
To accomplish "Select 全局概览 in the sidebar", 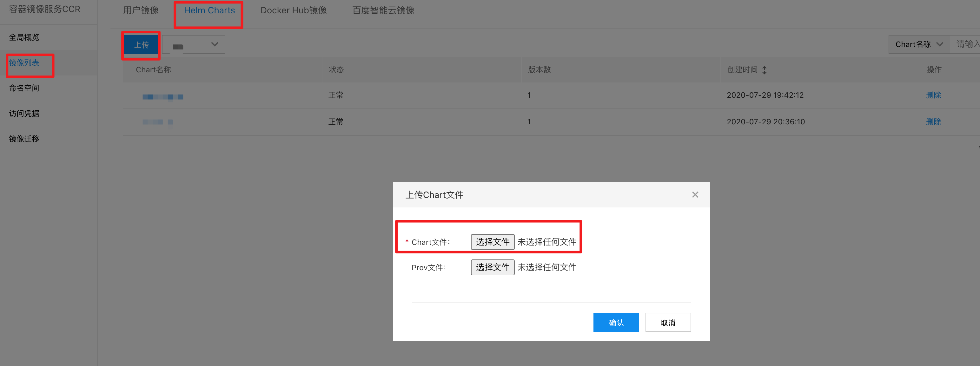I will pyautogui.click(x=24, y=37).
